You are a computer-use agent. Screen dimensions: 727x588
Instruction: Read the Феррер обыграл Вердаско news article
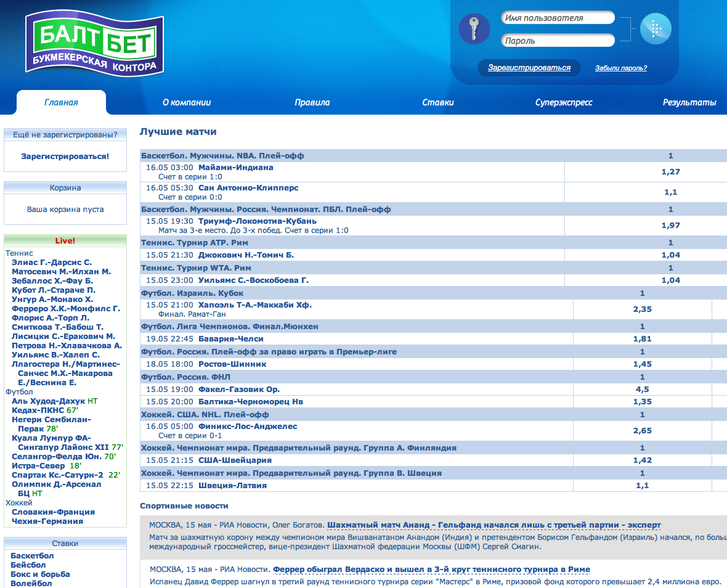click(432, 570)
